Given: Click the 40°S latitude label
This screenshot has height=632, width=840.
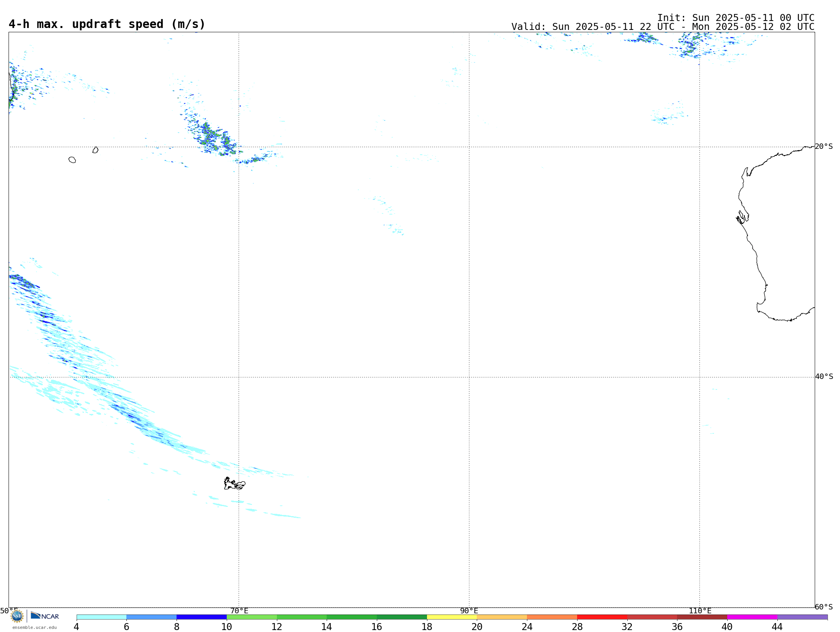Looking at the screenshot, I should pos(824,376).
